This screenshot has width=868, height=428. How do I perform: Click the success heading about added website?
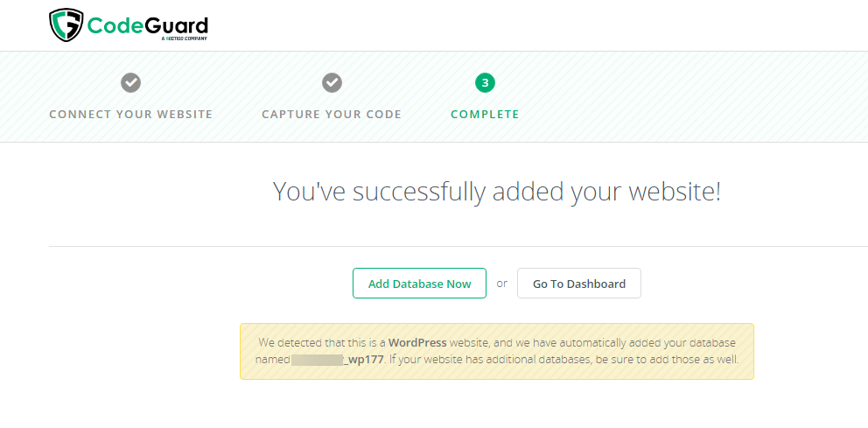click(x=496, y=192)
